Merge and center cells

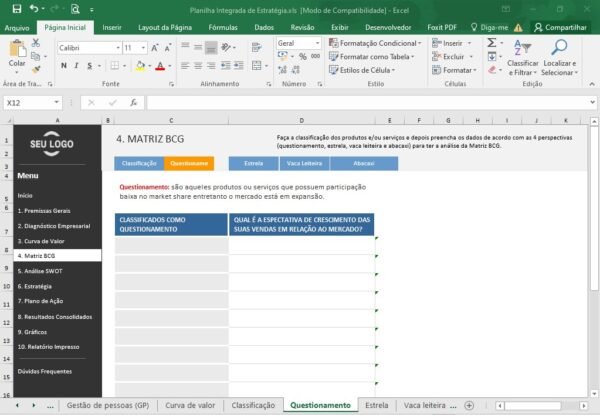(256, 66)
